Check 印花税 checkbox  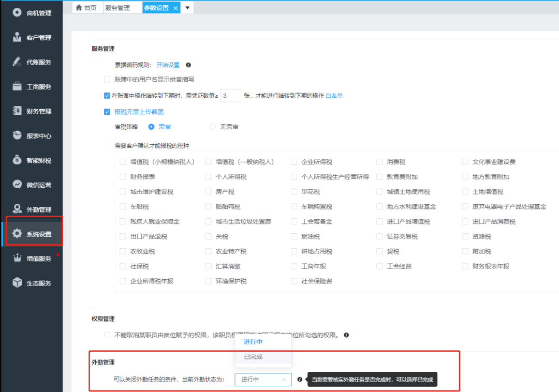tap(294, 192)
